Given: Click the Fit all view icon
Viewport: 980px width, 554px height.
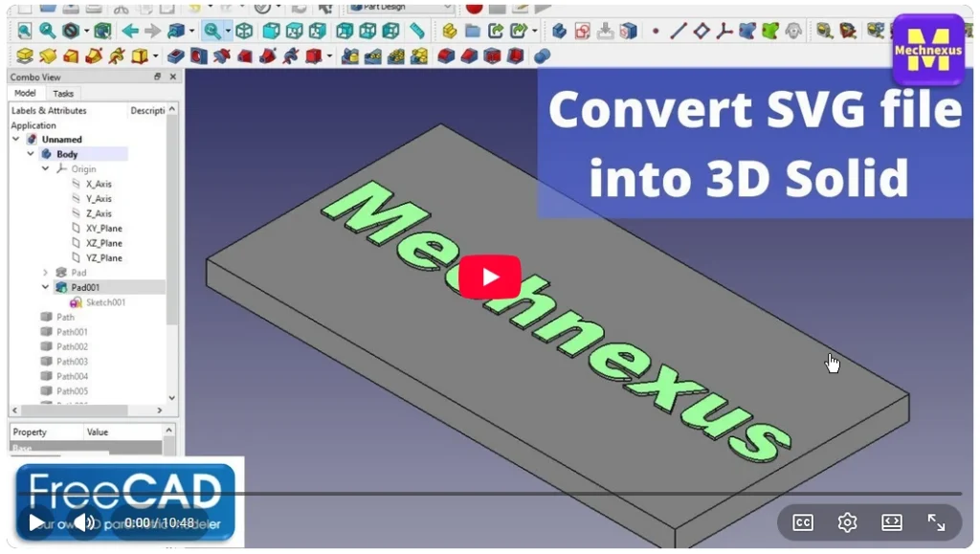Looking at the screenshot, I should tap(24, 31).
